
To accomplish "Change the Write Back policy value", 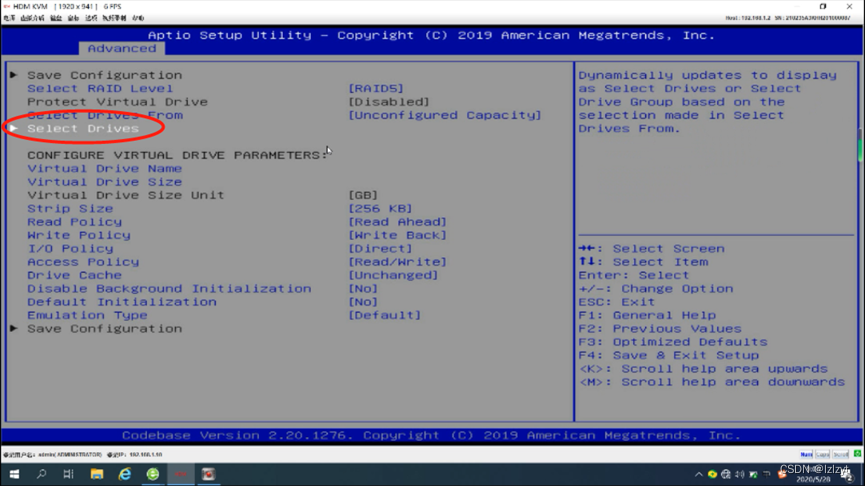I will pos(397,235).
